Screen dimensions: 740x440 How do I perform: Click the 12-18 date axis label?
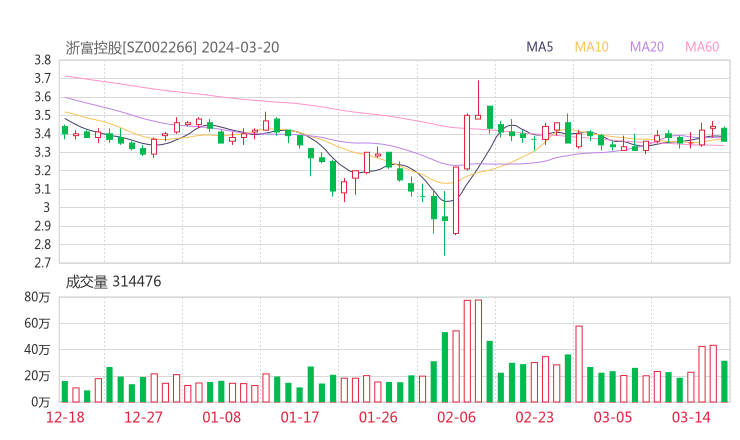click(65, 417)
